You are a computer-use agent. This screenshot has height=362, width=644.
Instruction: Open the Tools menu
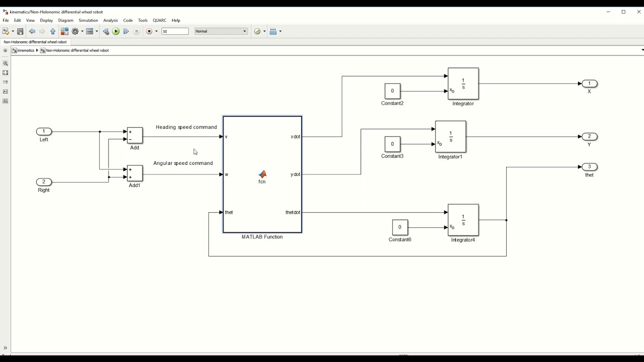coord(143,21)
